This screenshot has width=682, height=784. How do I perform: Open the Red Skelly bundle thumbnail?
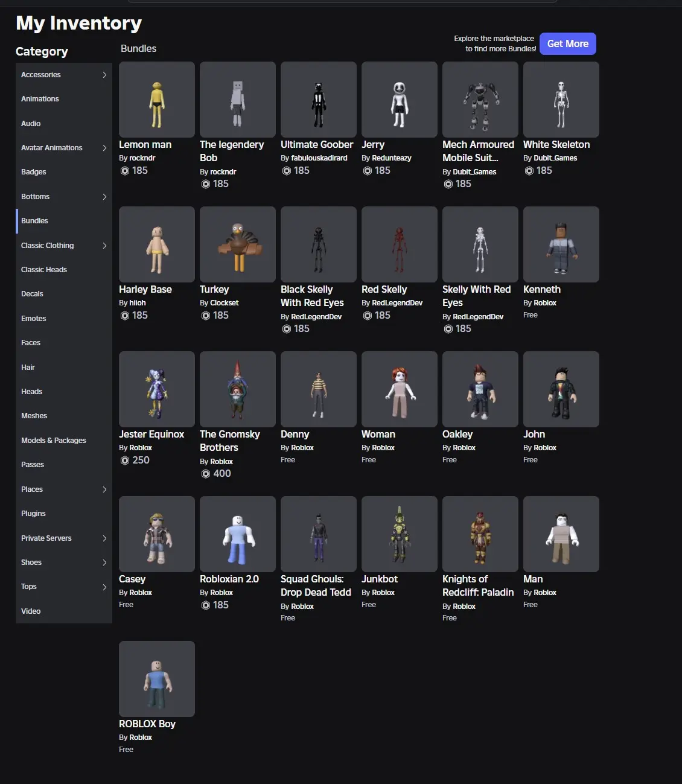400,244
